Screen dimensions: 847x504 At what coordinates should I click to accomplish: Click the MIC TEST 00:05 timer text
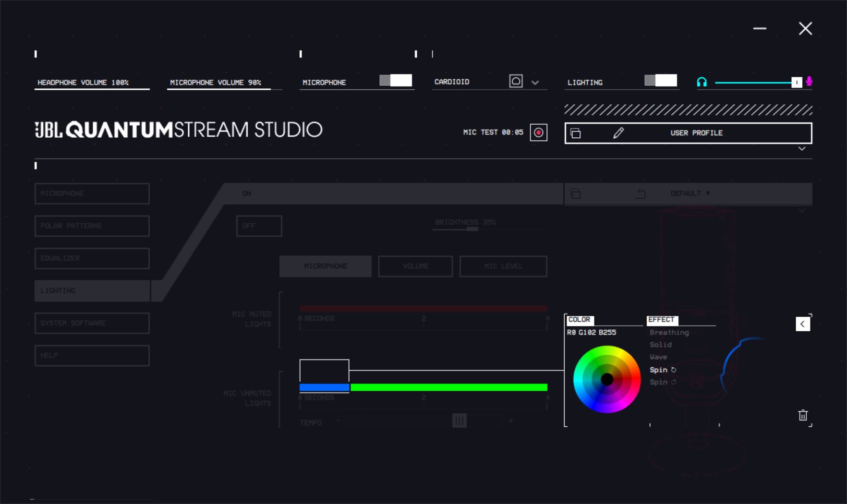[493, 132]
